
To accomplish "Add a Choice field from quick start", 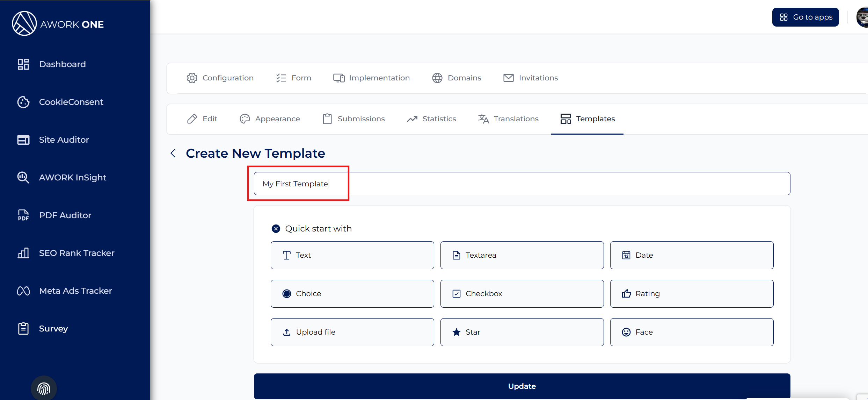I will (352, 294).
